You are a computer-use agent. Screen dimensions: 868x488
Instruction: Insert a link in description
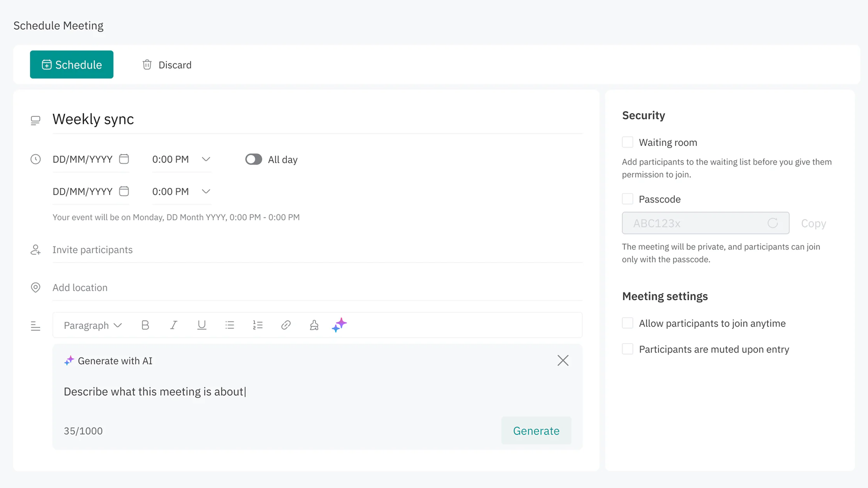click(x=286, y=325)
